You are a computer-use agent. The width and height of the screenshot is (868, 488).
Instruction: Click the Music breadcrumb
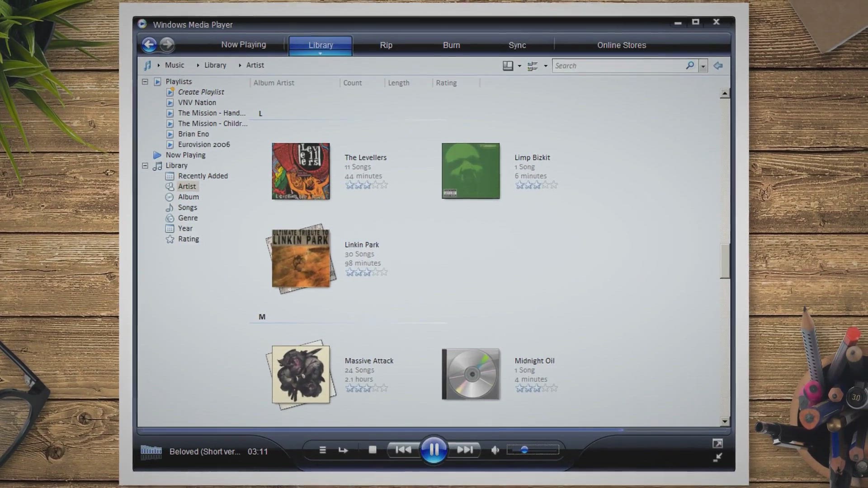tap(175, 65)
